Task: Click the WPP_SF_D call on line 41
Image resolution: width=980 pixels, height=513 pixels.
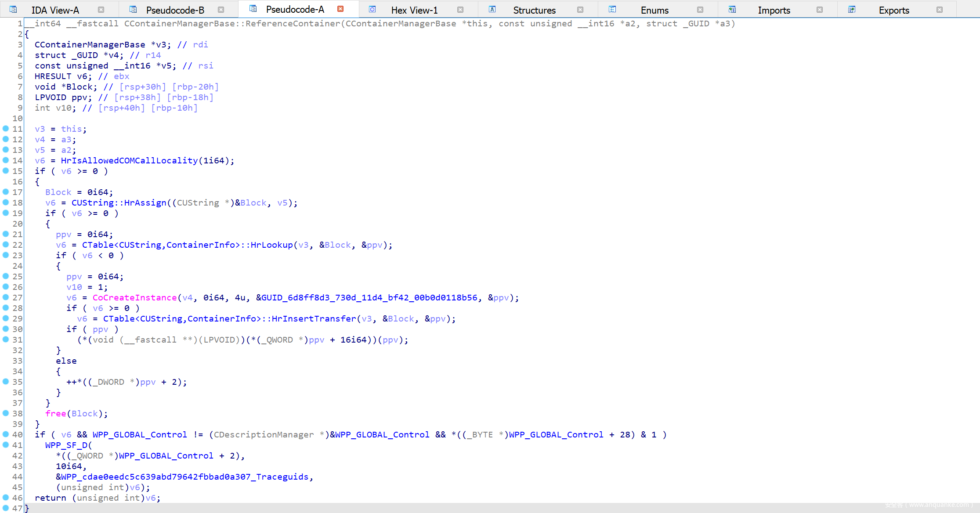Action: (66, 445)
